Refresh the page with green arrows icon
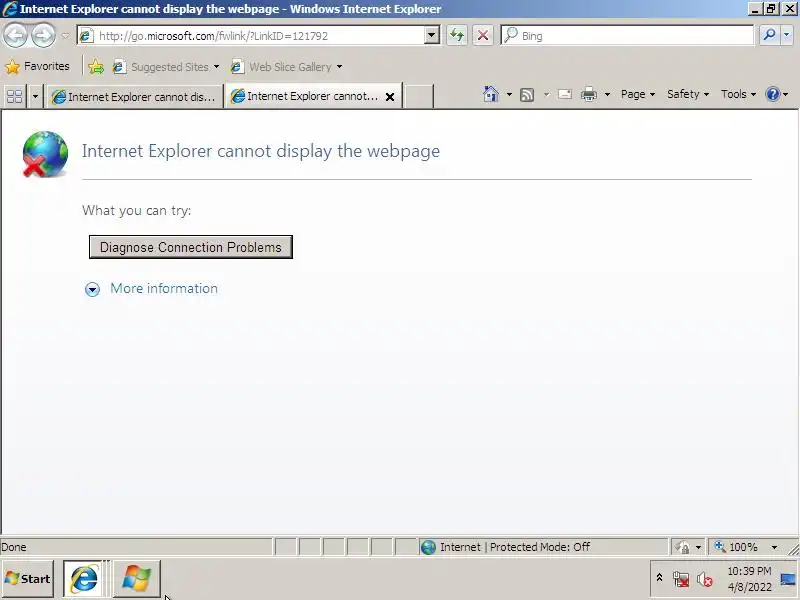Image resolution: width=800 pixels, height=600 pixels. tap(457, 36)
